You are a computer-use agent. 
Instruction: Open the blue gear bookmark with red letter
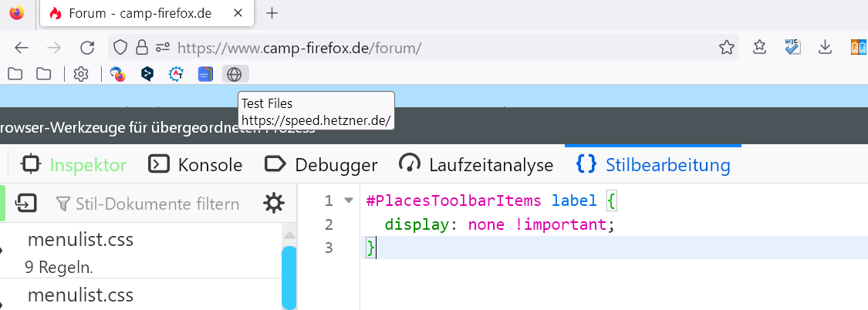coord(176,73)
